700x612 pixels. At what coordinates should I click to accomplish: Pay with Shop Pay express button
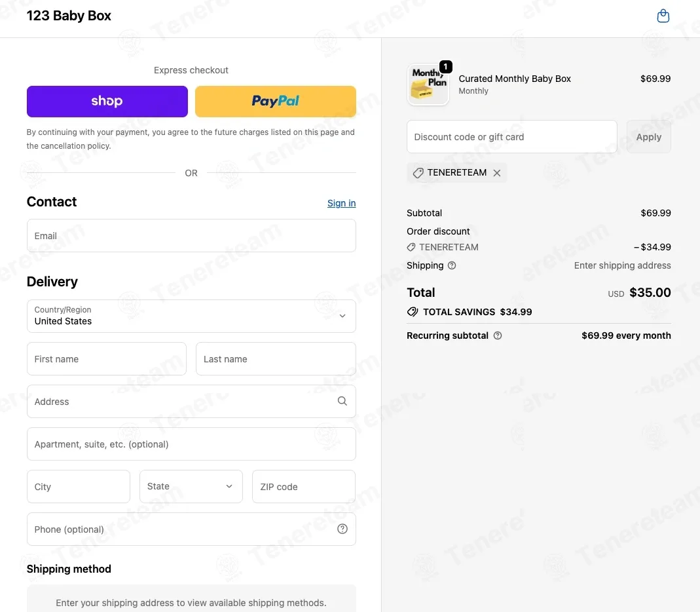(107, 102)
